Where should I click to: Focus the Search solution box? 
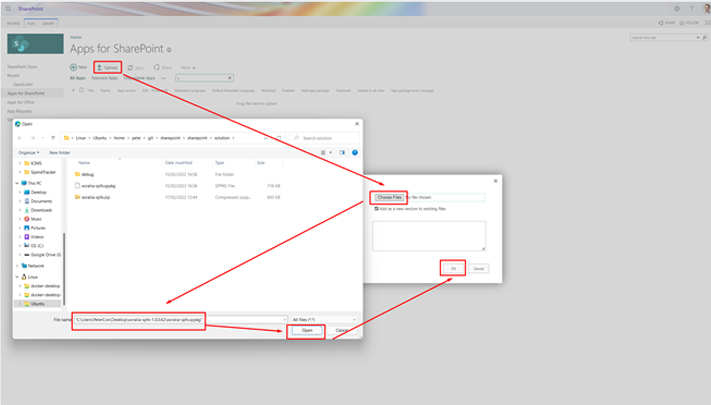[325, 138]
